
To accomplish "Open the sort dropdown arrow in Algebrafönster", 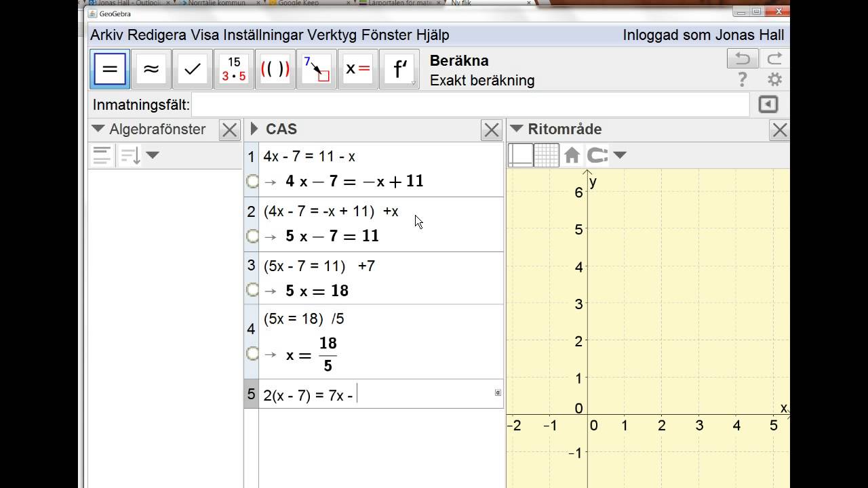I will [153, 155].
